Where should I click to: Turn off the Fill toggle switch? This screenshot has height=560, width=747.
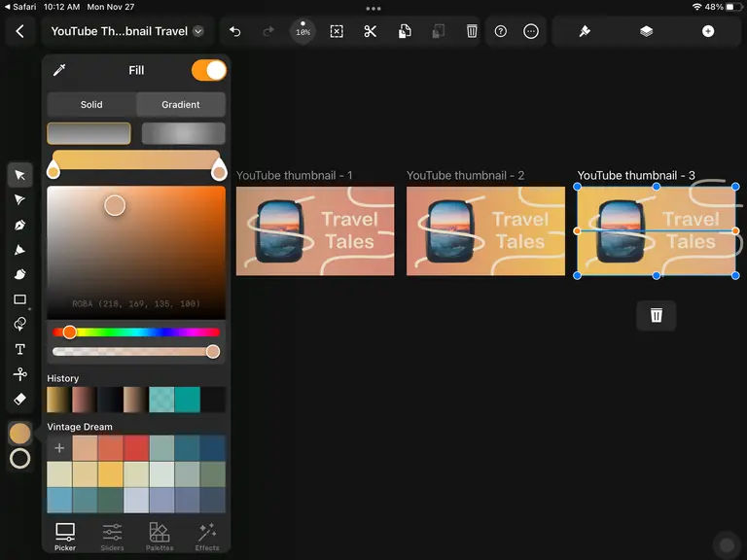coord(209,70)
